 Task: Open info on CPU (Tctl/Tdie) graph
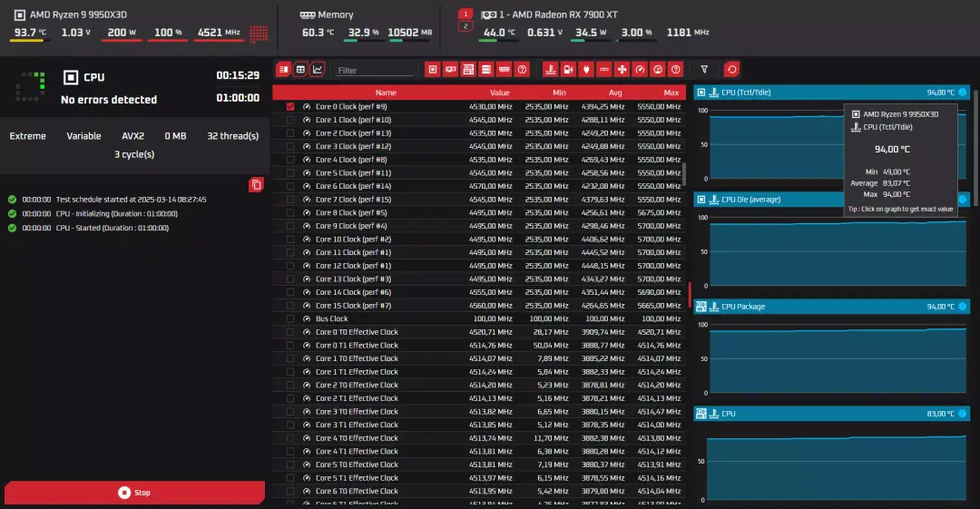[963, 92]
